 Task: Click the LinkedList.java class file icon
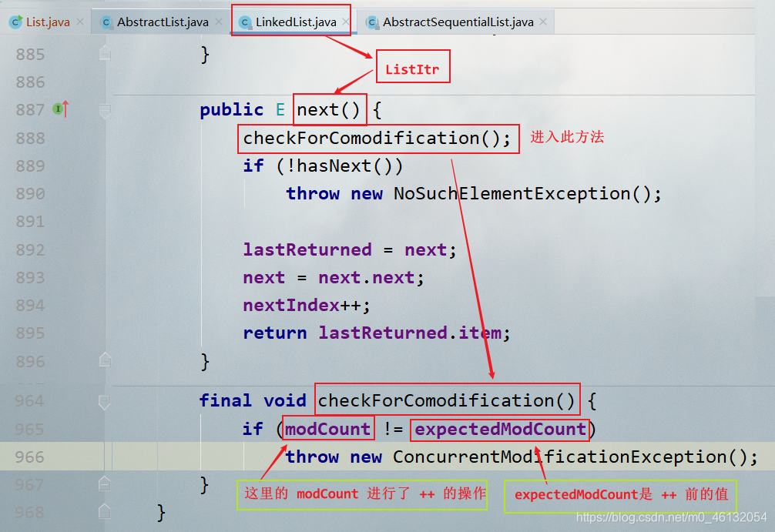[245, 22]
